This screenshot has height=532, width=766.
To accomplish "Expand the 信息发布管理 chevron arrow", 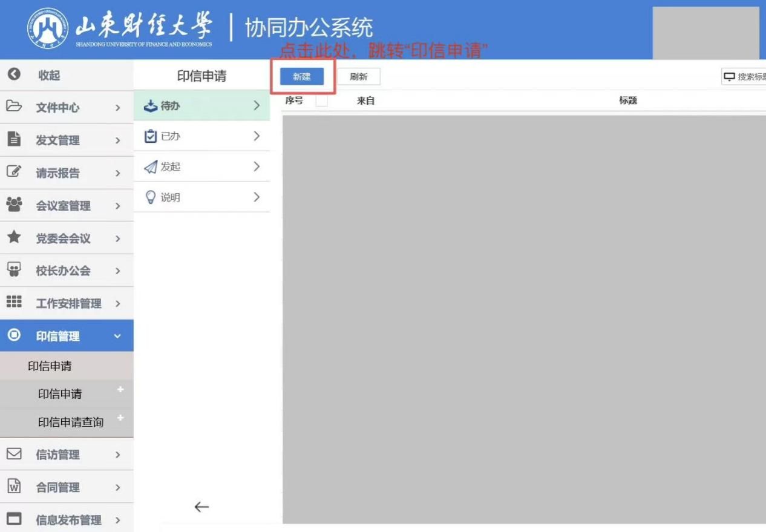I will click(x=117, y=520).
